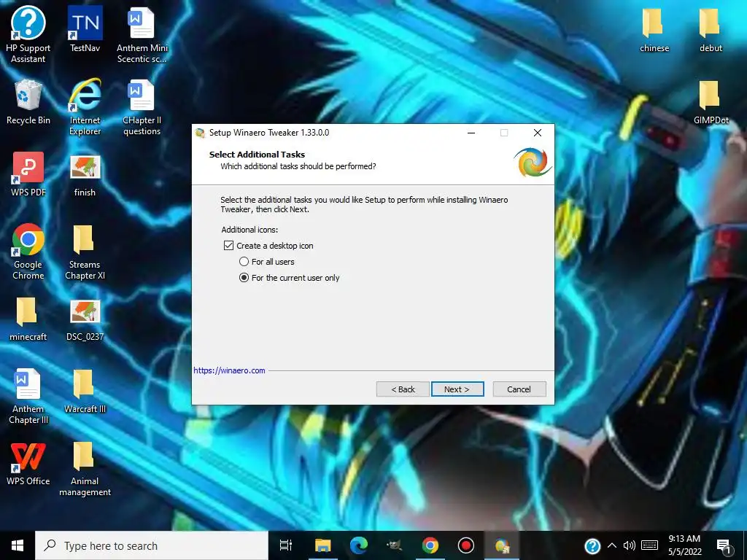Open Microsoft Edge from taskbar
The height and width of the screenshot is (560, 747).
(359, 545)
